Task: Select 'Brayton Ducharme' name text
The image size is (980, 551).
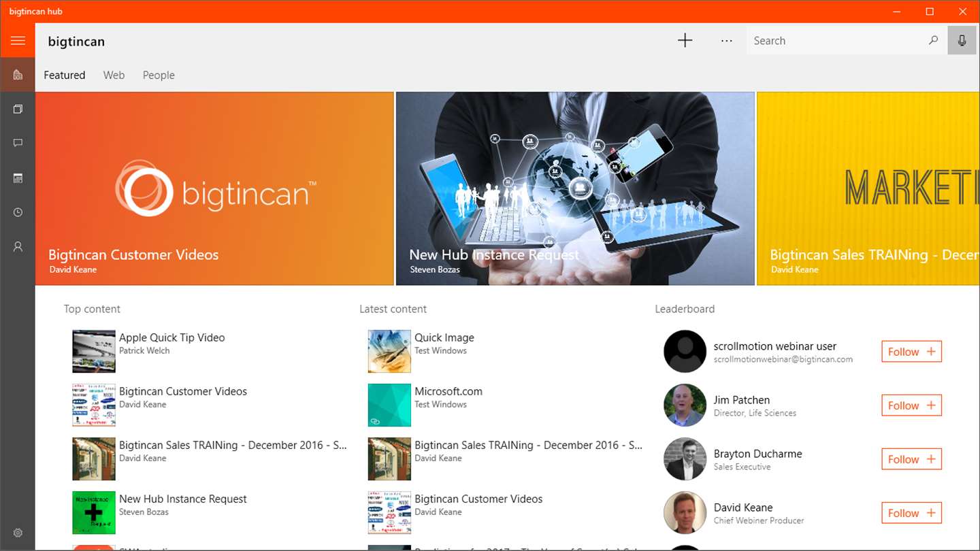Action: pyautogui.click(x=758, y=454)
